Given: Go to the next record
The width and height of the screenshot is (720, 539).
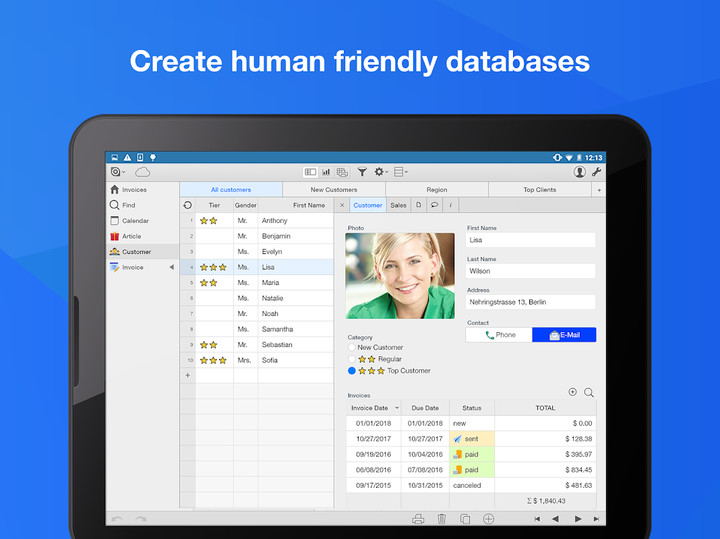Looking at the screenshot, I should [x=577, y=519].
